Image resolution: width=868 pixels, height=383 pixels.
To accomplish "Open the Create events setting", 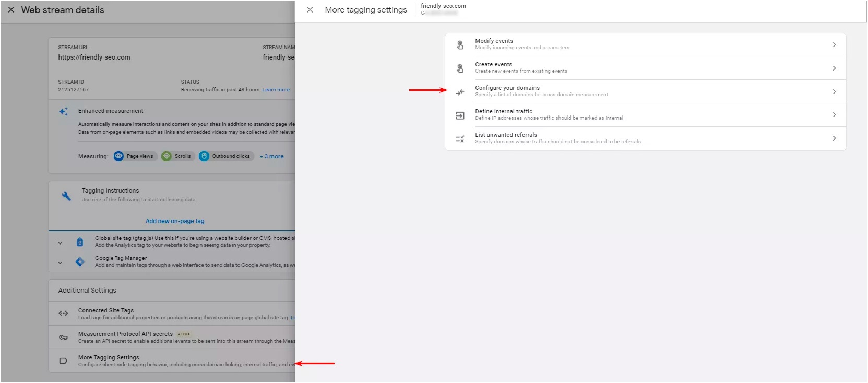I will pos(645,68).
